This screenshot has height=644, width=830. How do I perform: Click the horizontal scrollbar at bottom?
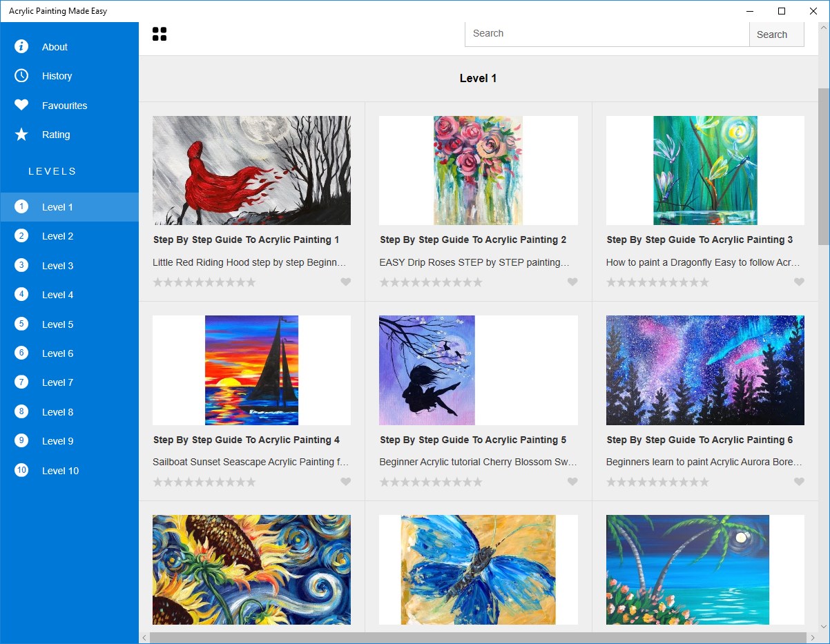tap(478, 638)
